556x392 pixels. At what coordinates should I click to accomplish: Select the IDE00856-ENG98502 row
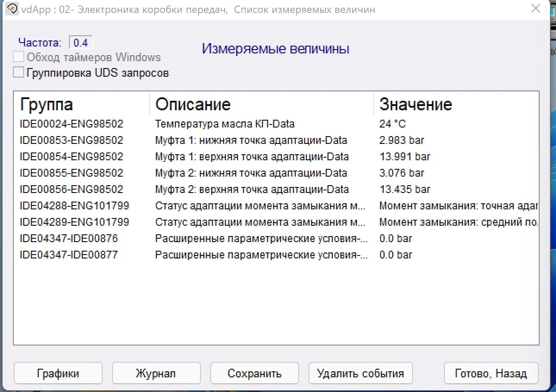coord(72,190)
